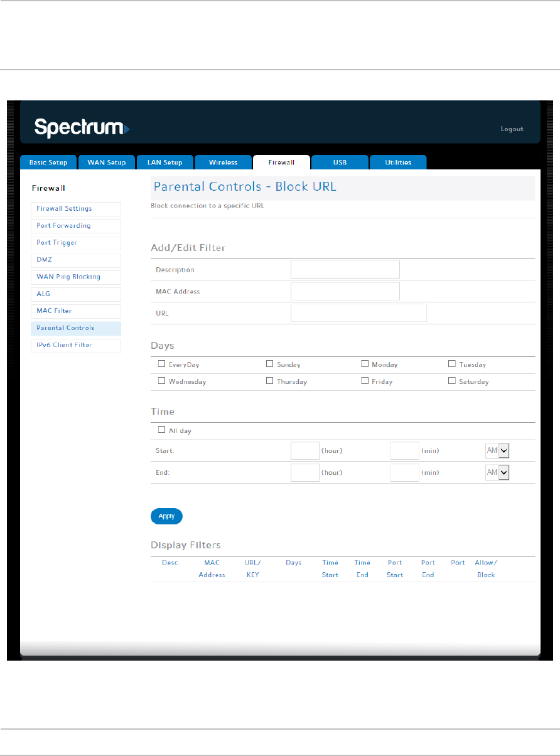Switch to the Utilities tab

click(x=398, y=162)
